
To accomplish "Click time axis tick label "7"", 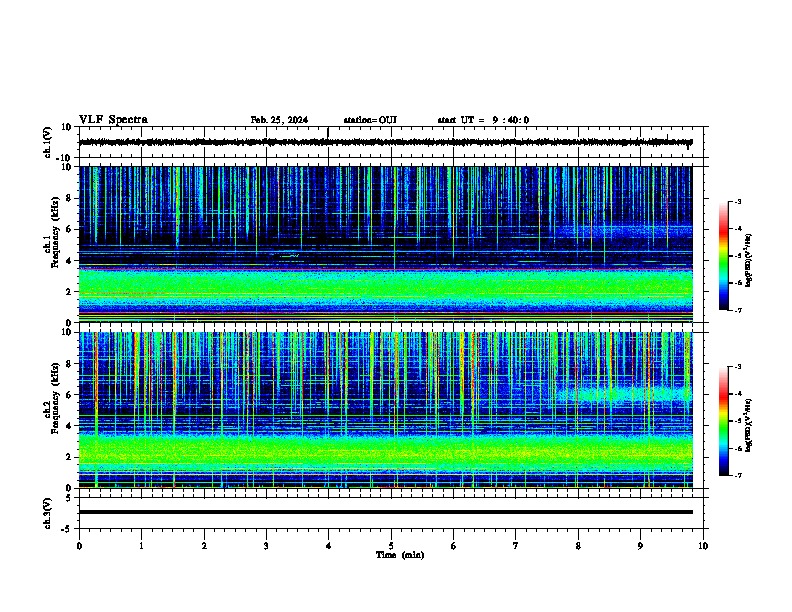I will (516, 546).
